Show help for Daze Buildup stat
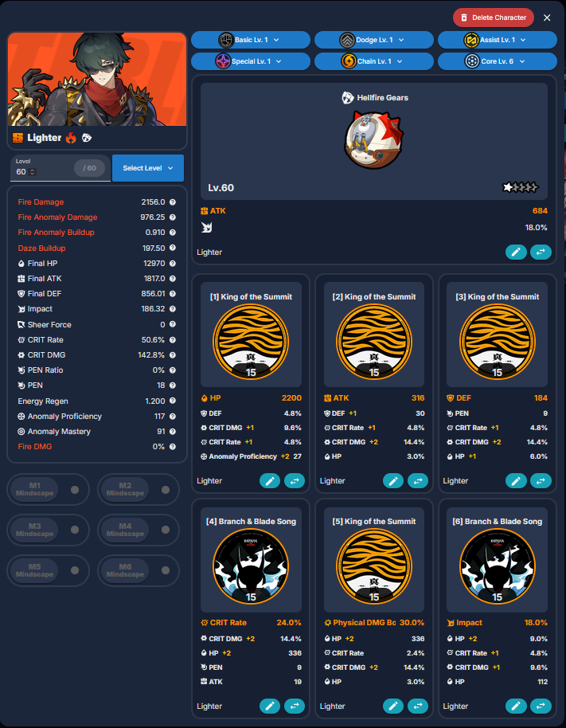This screenshot has width=566, height=728. (173, 248)
